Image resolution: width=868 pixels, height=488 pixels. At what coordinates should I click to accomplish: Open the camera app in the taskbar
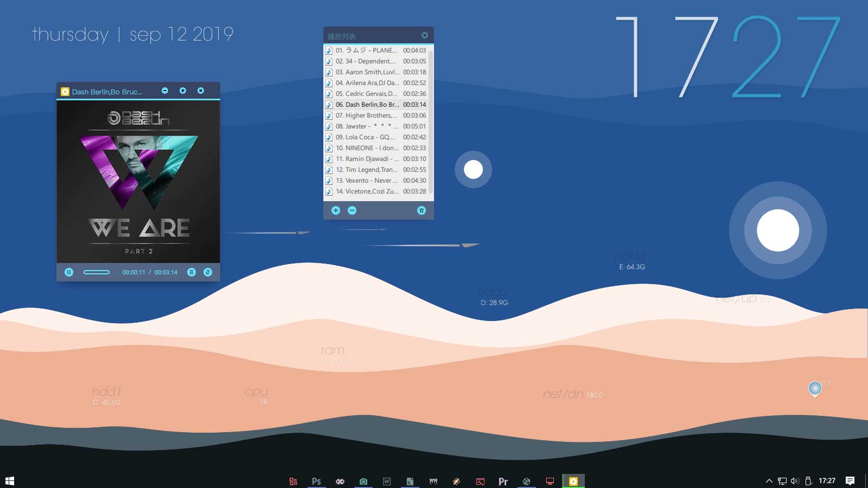tap(363, 481)
